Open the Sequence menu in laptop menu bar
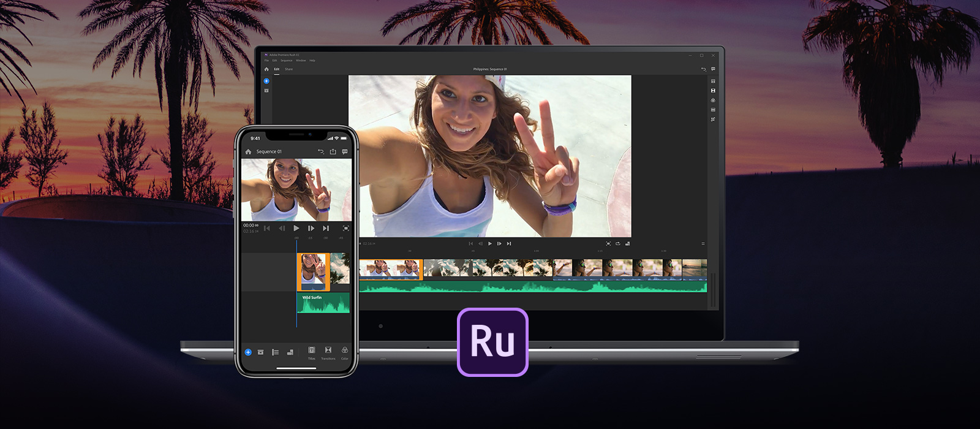Viewport: 980px width, 429px height. click(x=286, y=61)
